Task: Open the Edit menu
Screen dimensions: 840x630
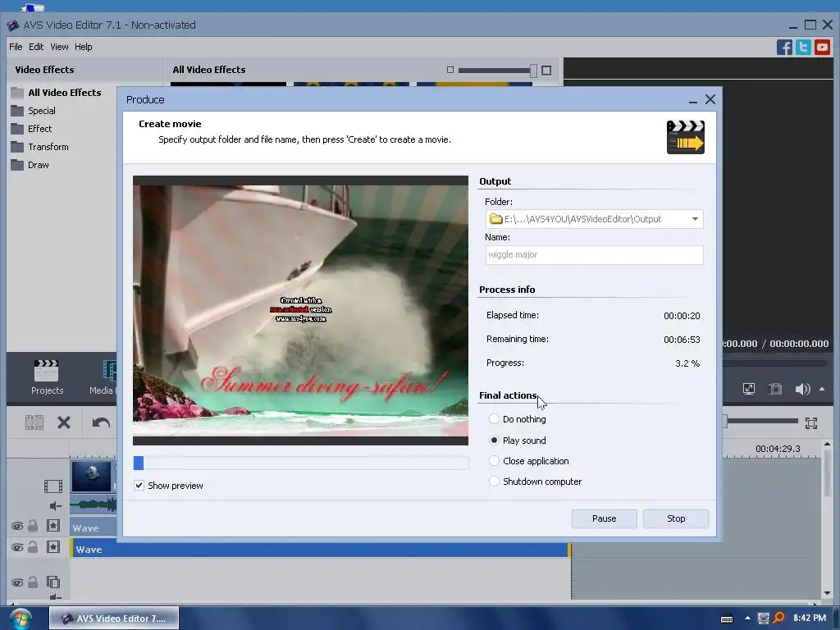Action: click(x=36, y=47)
